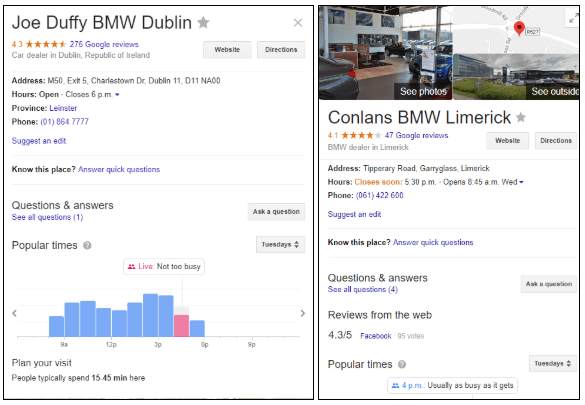The height and width of the screenshot is (405, 585).
Task: See all questions (4) for Conlans
Action: coord(363,289)
